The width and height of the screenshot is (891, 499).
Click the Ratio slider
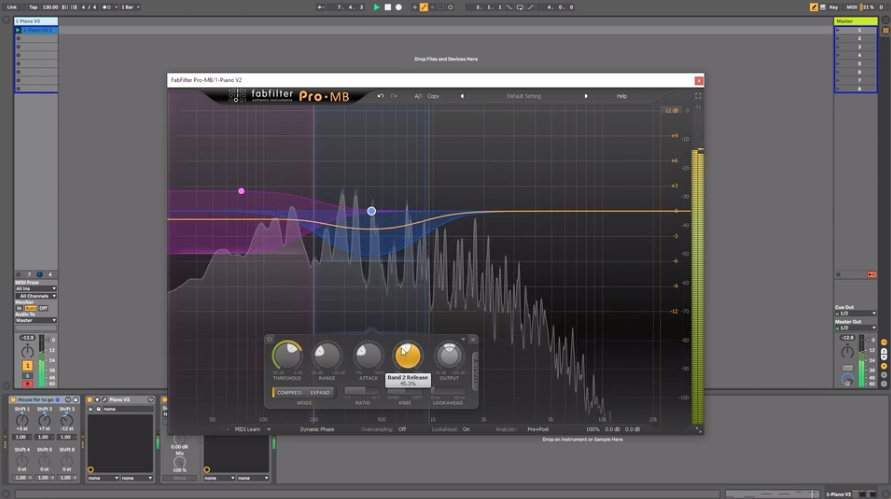(x=362, y=390)
